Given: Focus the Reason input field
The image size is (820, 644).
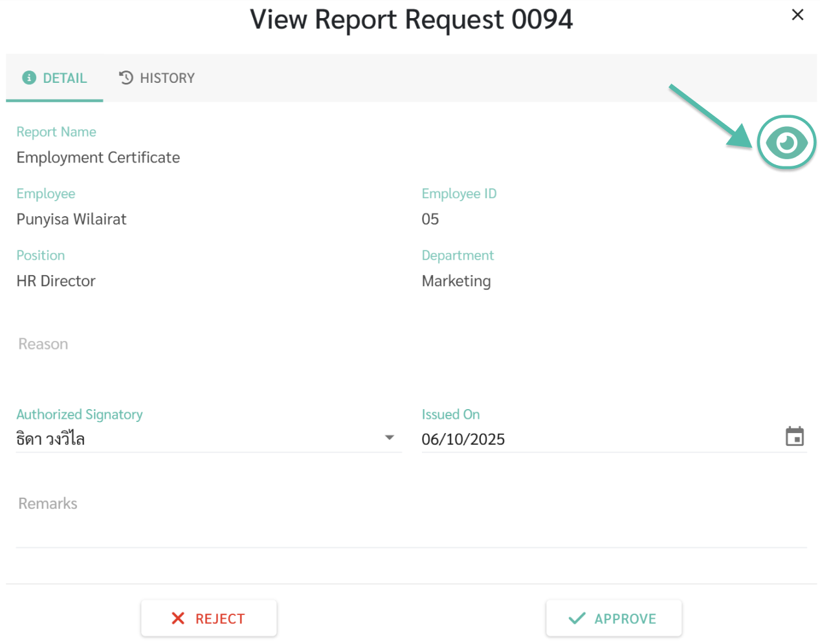Looking at the screenshot, I should 411,344.
